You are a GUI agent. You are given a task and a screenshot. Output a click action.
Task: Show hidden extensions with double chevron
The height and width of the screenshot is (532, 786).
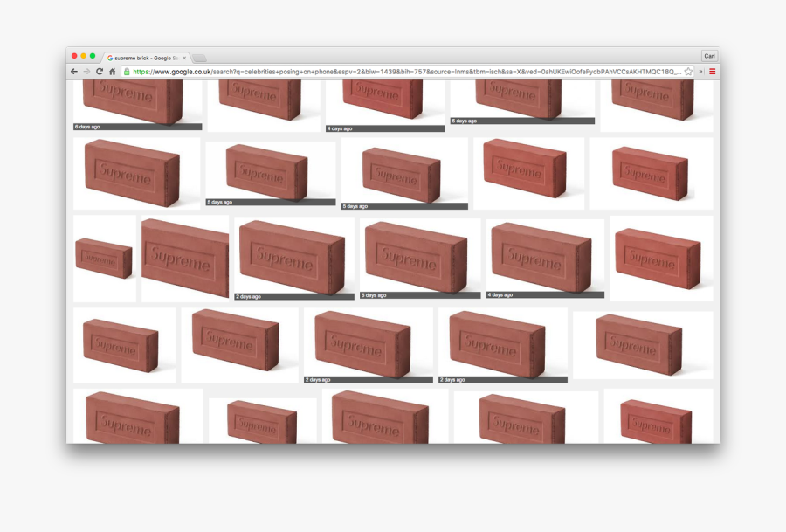pos(700,72)
